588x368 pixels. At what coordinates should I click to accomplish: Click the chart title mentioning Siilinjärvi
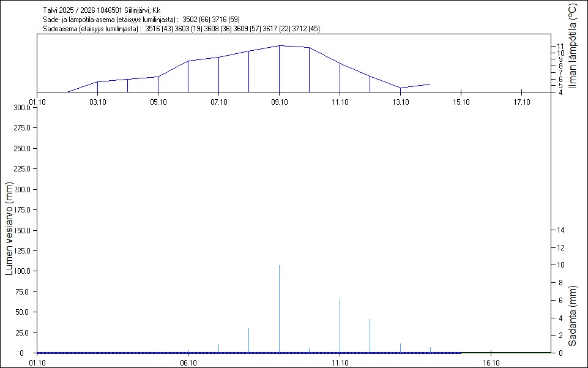(x=102, y=10)
